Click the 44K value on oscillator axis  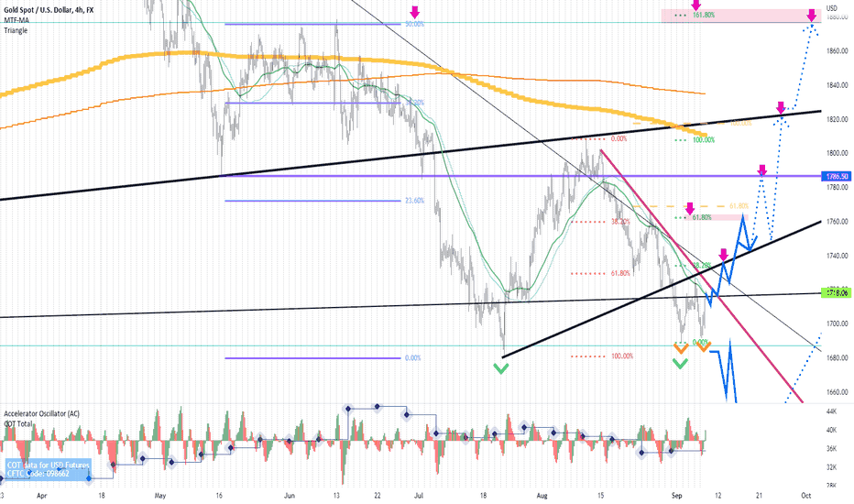tap(832, 411)
